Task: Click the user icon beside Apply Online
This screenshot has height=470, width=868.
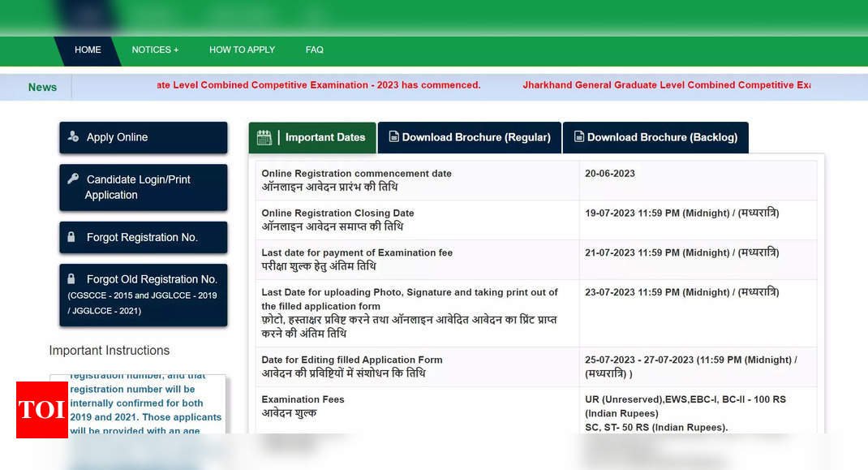Action: pos(73,136)
